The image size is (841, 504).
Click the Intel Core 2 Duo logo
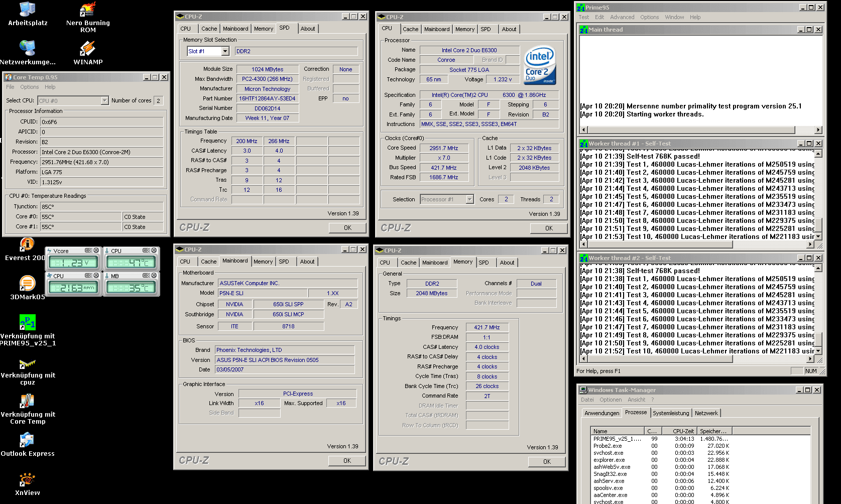pyautogui.click(x=540, y=65)
